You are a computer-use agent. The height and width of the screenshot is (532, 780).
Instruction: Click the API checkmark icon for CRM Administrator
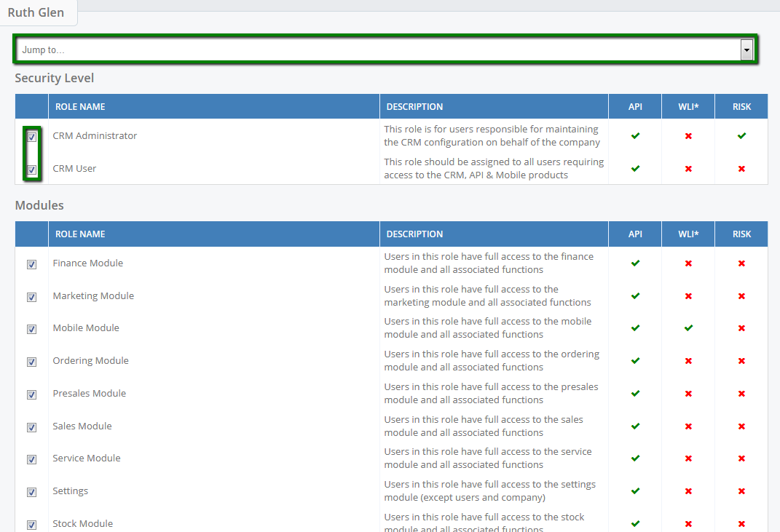pyautogui.click(x=635, y=136)
